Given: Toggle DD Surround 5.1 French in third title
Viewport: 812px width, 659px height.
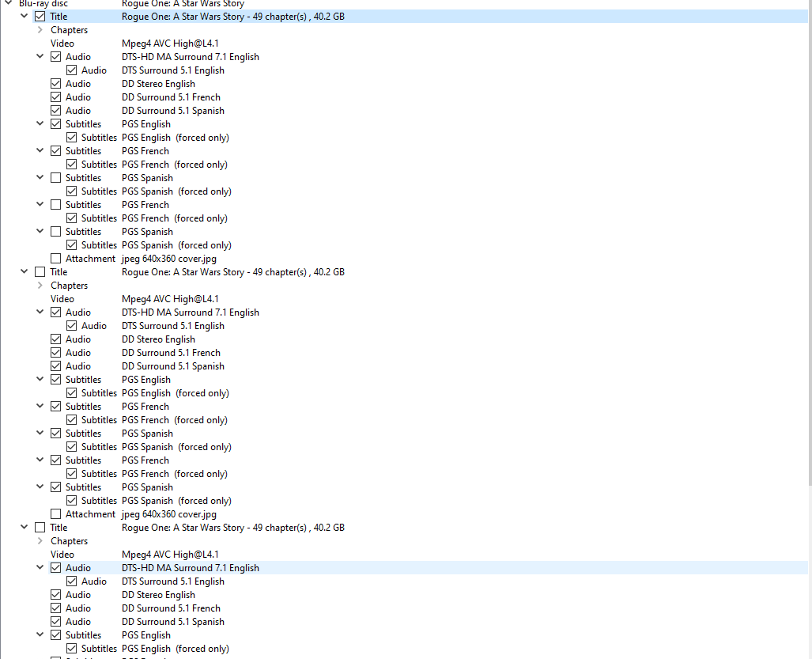Looking at the screenshot, I should pos(56,608).
